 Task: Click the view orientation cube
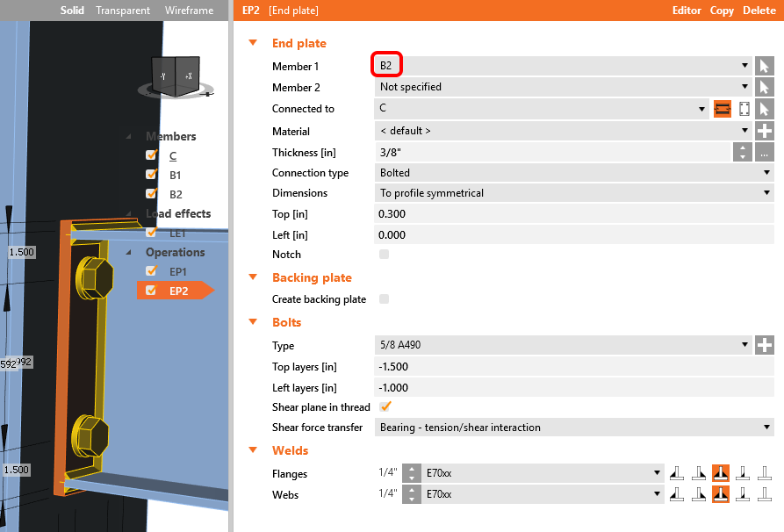[x=177, y=75]
